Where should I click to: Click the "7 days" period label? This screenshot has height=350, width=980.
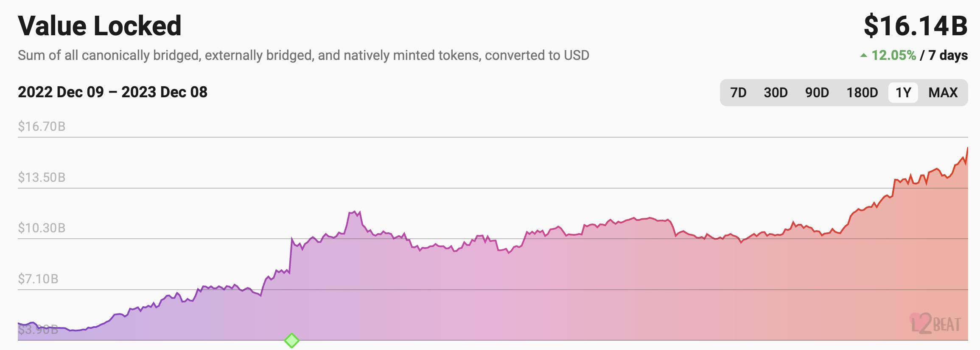tap(948, 56)
